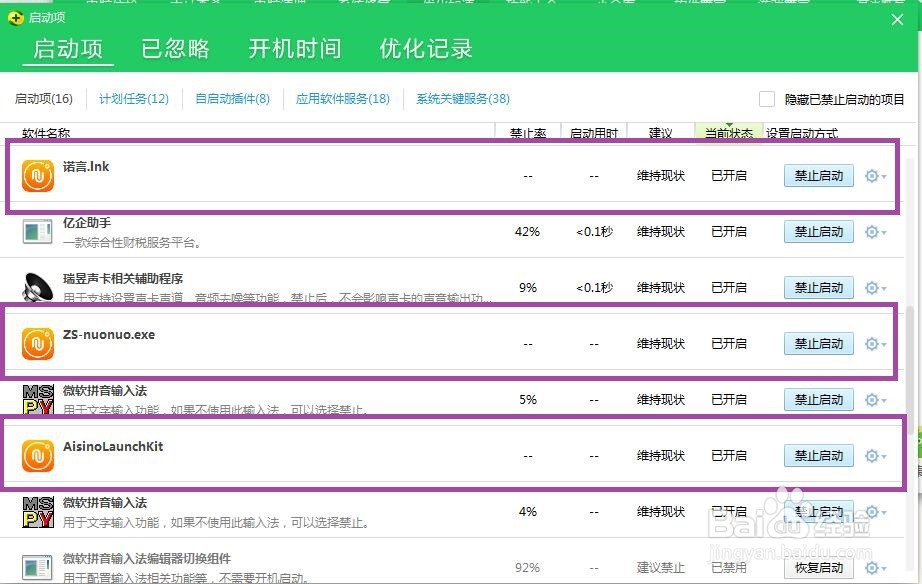The image size is (922, 584).
Task: Disable startup for 5% 微软拼音输入法
Action: pos(819,400)
